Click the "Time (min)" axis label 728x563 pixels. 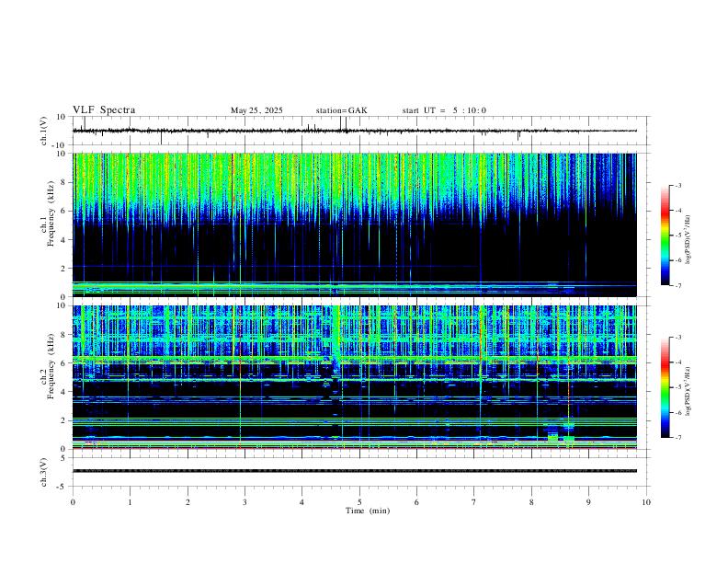pos(368,511)
